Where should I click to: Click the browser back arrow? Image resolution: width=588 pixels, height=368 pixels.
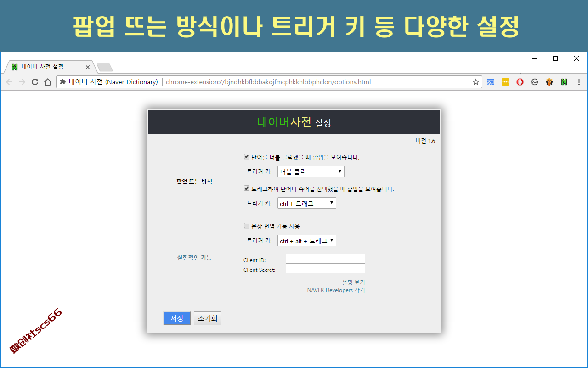(9, 82)
